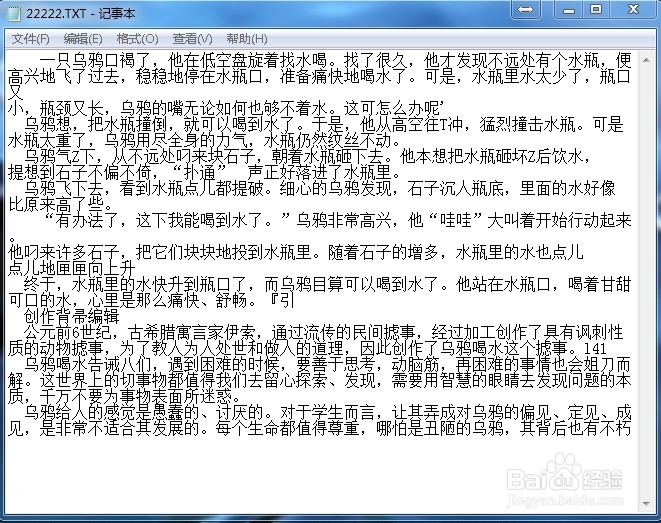Click the line starting 质，千万不要为事物表面
This screenshot has width=661, height=523.
(x=124, y=397)
